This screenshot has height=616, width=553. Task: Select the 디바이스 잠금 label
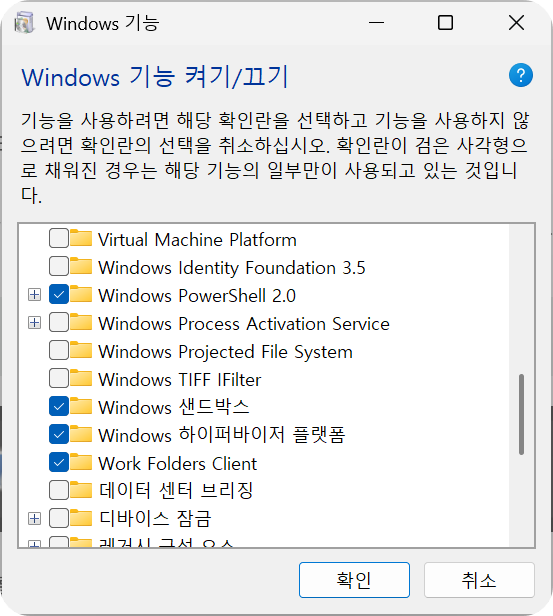click(x=155, y=519)
